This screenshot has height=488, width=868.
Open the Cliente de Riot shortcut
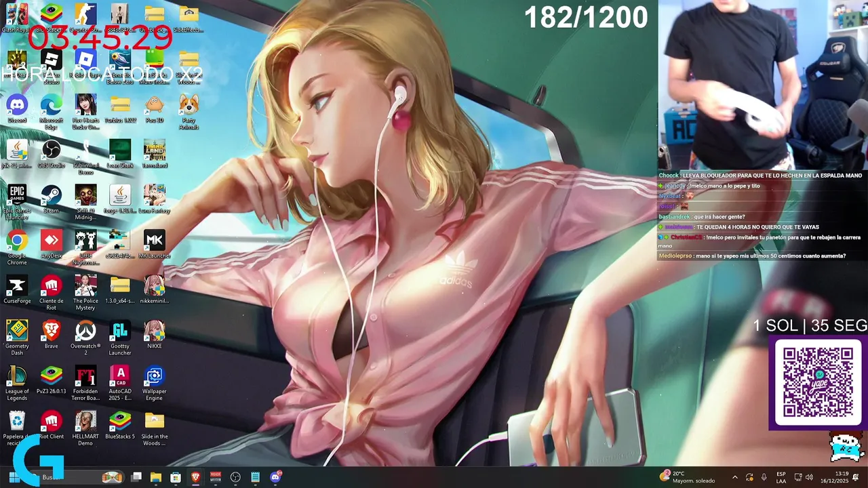[x=51, y=293]
